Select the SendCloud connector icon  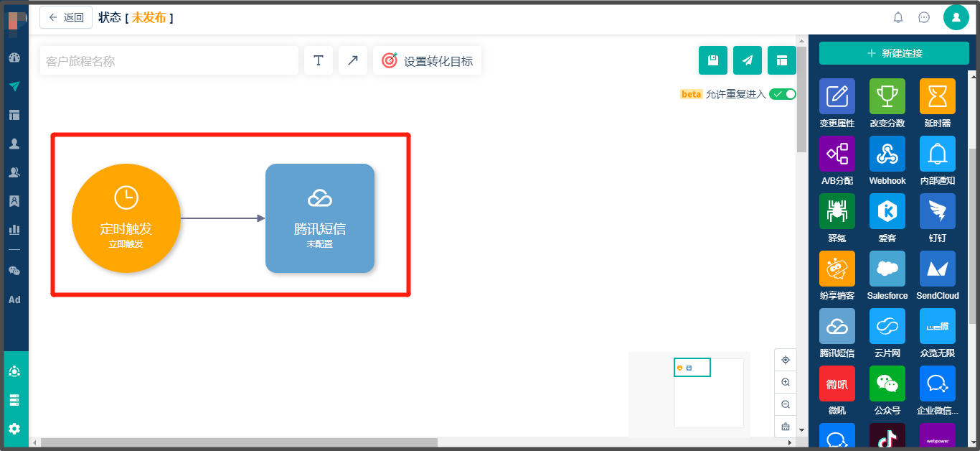pos(938,269)
